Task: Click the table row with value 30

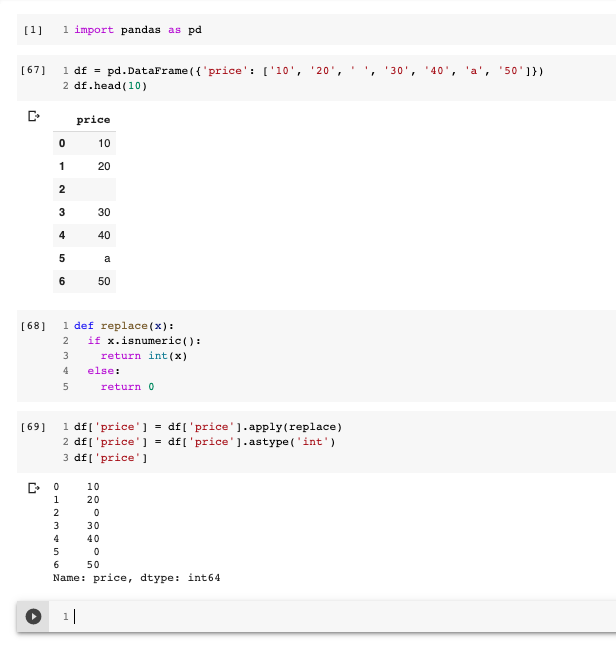Action: tap(85, 213)
